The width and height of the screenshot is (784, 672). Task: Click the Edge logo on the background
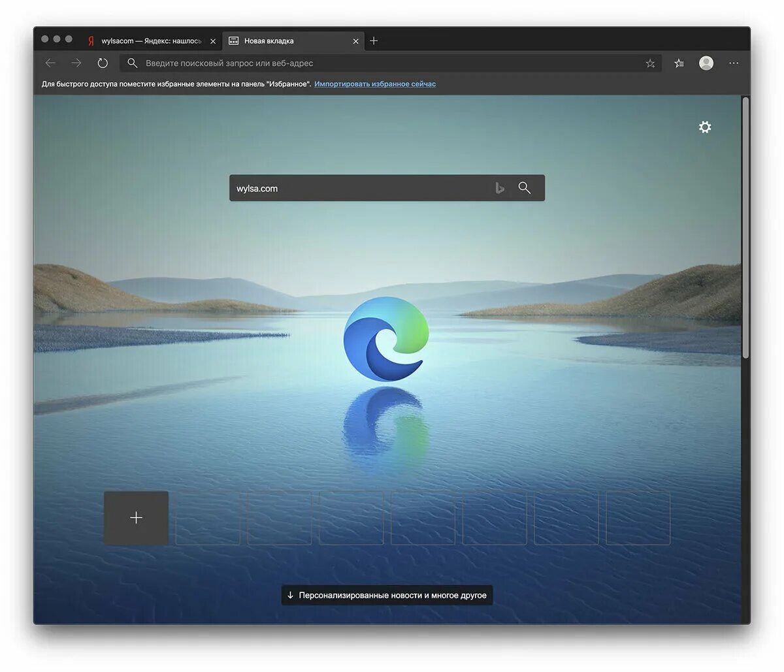386,338
